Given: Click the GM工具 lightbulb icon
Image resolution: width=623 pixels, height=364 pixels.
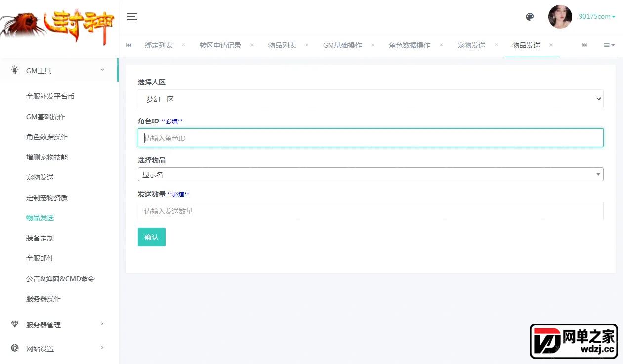Looking at the screenshot, I should click(15, 70).
